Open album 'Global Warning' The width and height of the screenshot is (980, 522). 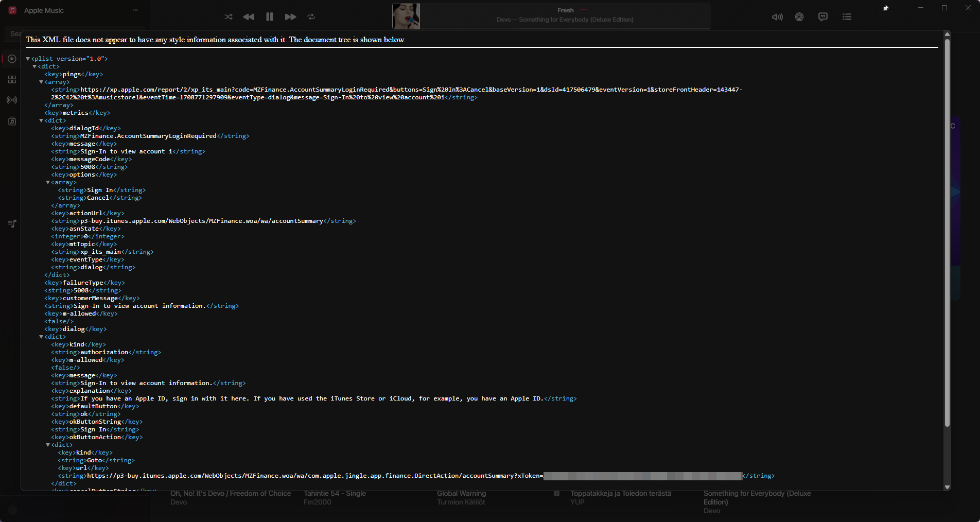coord(461,493)
